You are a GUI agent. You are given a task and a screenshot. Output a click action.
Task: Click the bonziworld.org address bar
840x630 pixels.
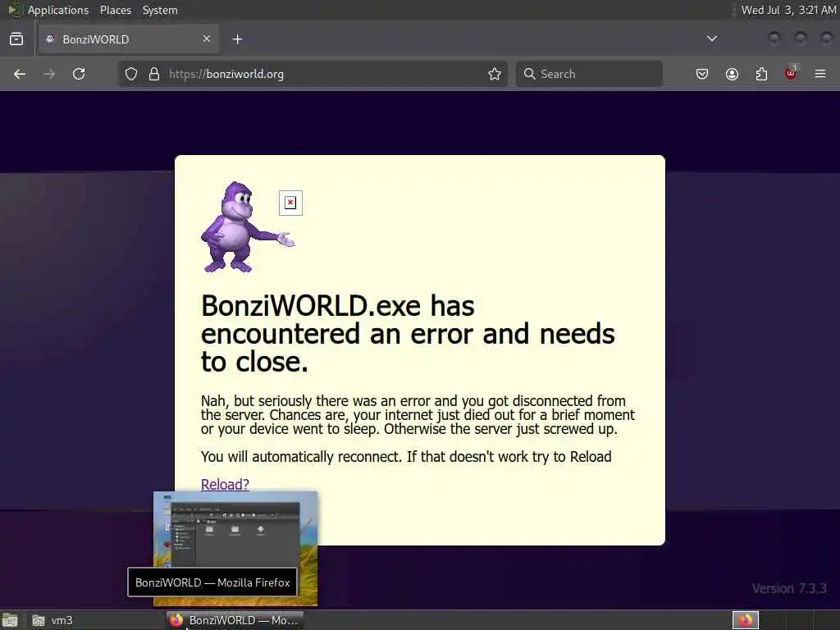(x=313, y=74)
